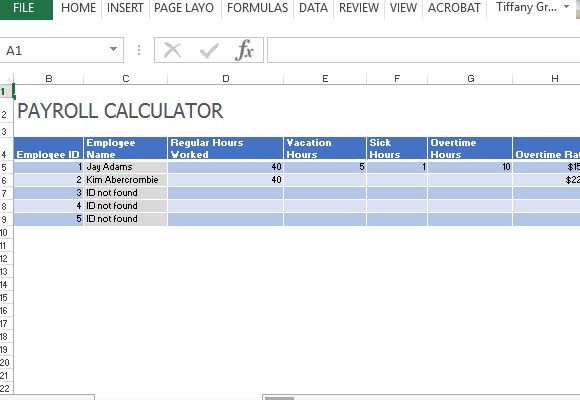Viewport: 580px width, 400px height.
Task: Click the select-all corner triangle
Action: [x=7, y=78]
